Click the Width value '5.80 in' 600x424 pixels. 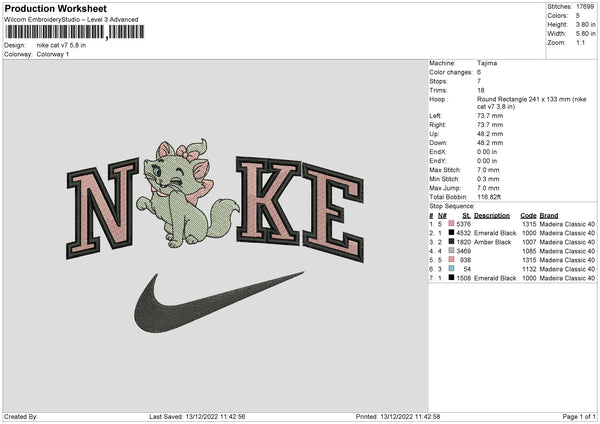[585, 34]
